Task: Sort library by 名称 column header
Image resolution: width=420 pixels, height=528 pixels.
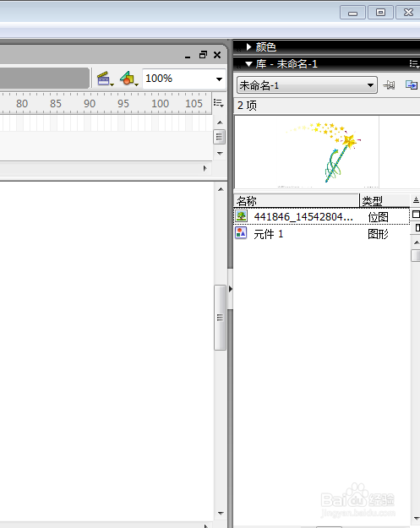Action: click(297, 201)
